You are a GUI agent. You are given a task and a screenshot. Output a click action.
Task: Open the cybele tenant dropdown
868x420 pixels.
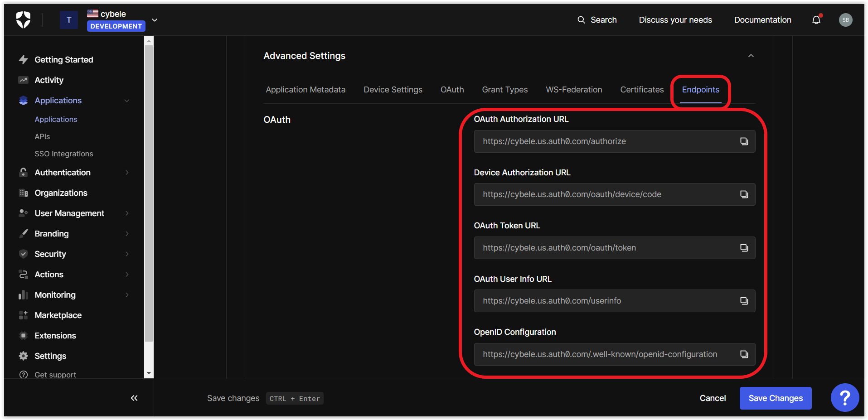coord(155,20)
